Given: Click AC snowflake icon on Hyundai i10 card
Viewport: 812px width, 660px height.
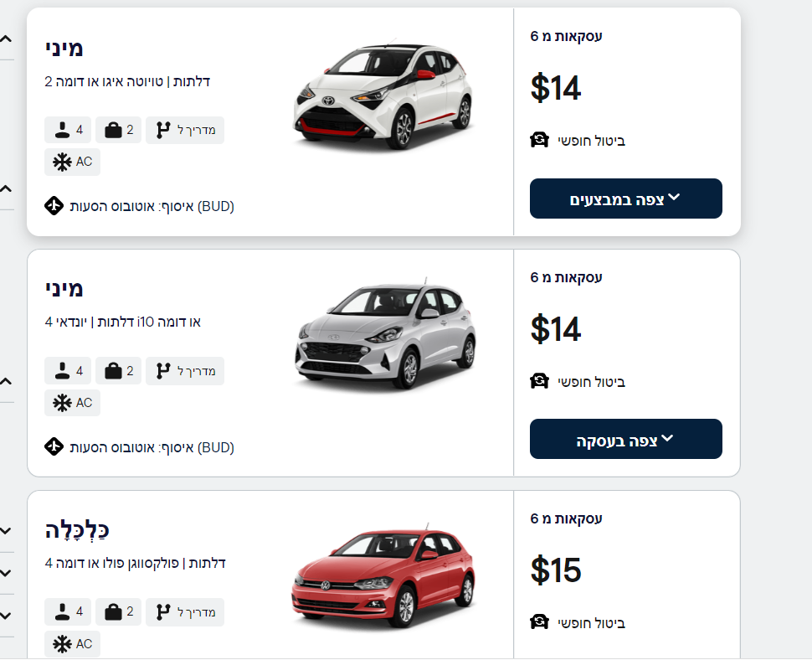Looking at the screenshot, I should click(61, 403).
